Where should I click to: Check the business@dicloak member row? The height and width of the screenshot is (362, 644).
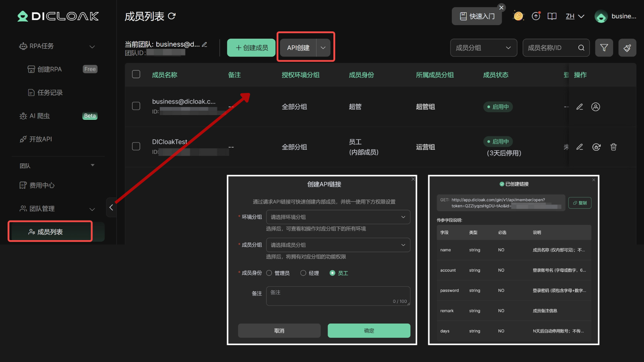(x=136, y=106)
